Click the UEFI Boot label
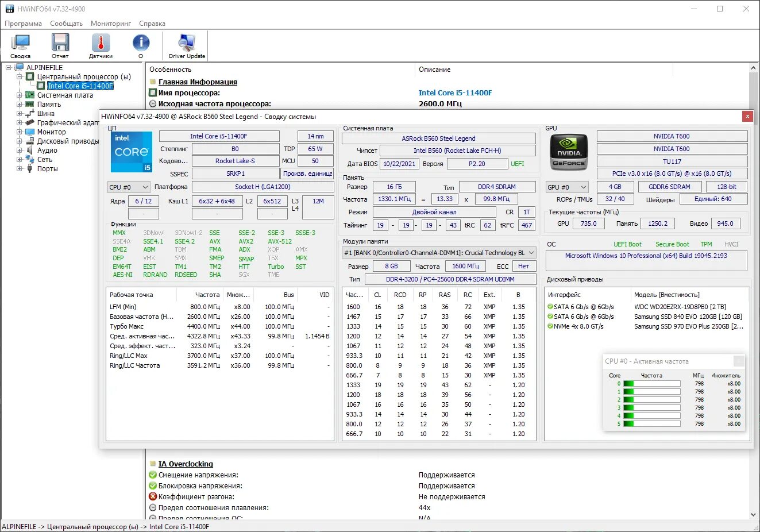 (x=627, y=244)
